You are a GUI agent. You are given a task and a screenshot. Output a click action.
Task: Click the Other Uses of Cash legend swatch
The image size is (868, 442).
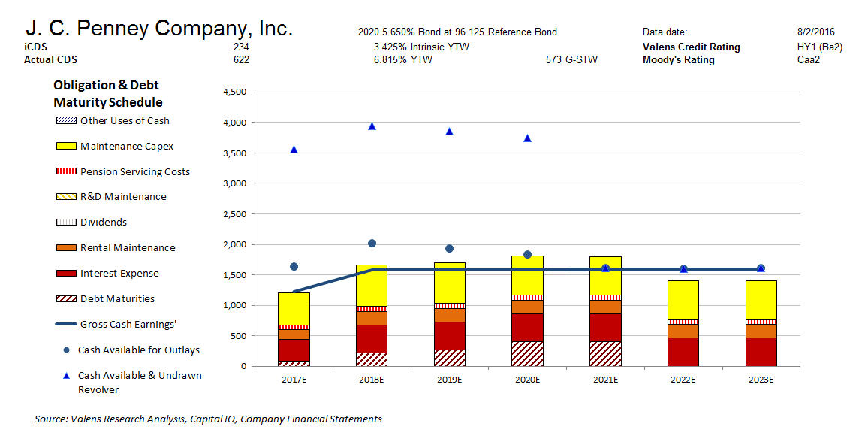tap(66, 121)
